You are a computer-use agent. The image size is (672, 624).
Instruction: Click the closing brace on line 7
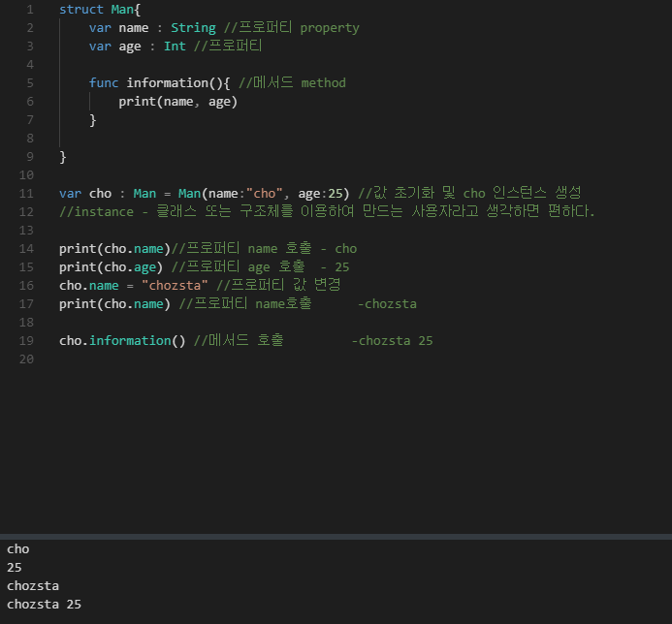tap(92, 120)
